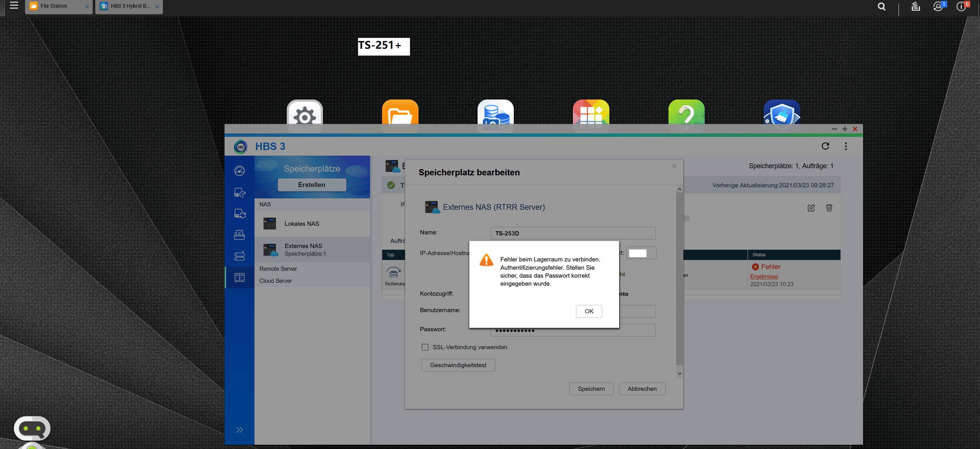The width and height of the screenshot is (980, 449).
Task: Click the edit storage space pencil icon
Action: coord(811,208)
